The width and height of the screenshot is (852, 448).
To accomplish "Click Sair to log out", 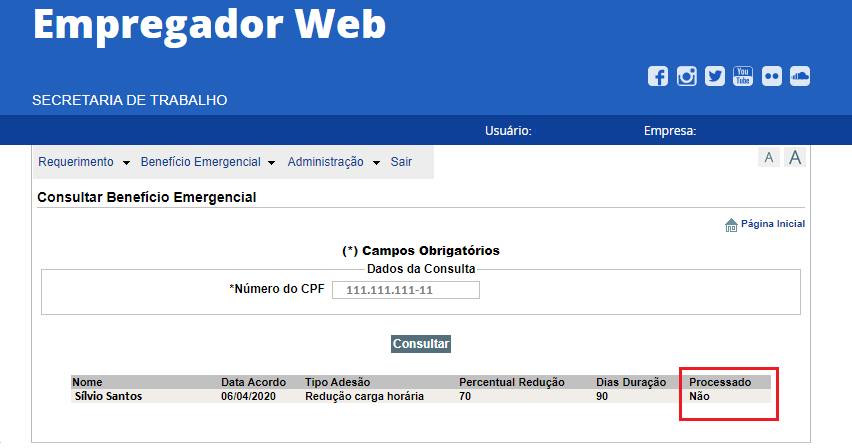I will coord(401,162).
